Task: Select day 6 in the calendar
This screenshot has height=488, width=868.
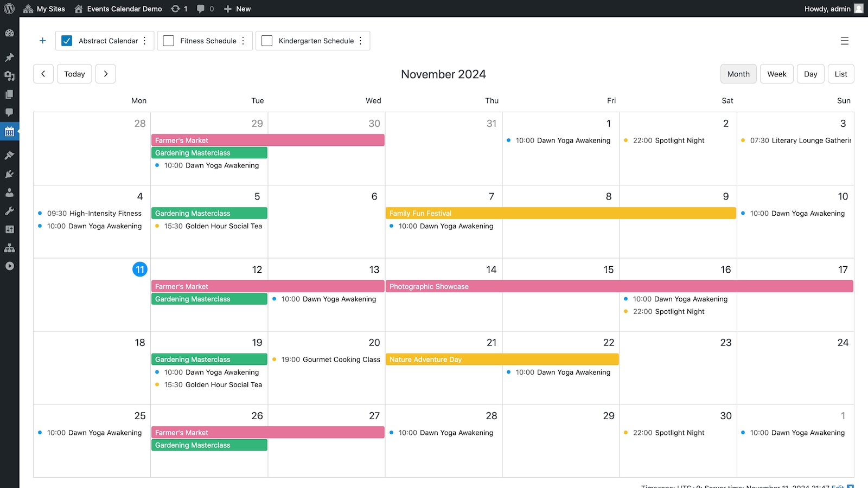Action: tap(374, 196)
